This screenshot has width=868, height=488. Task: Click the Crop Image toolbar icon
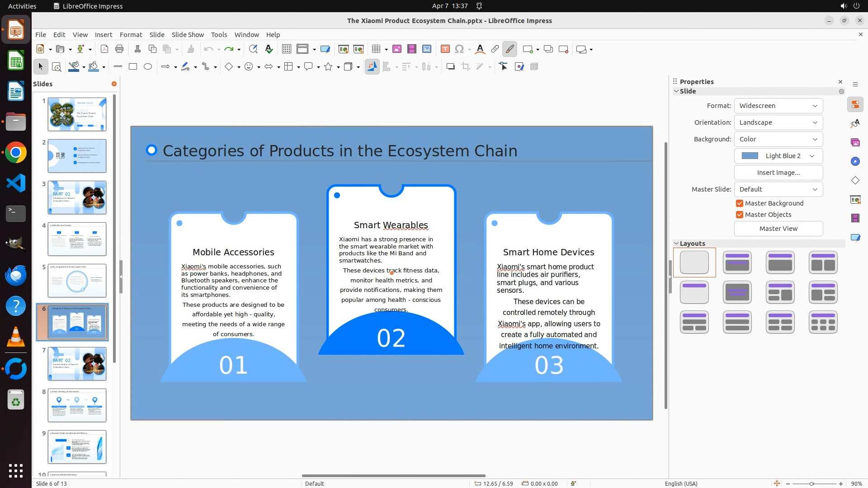point(466,67)
